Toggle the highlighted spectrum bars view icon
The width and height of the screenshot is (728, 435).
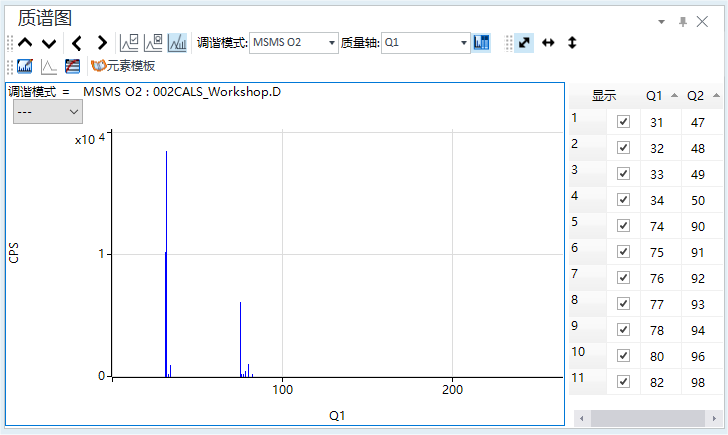[177, 43]
